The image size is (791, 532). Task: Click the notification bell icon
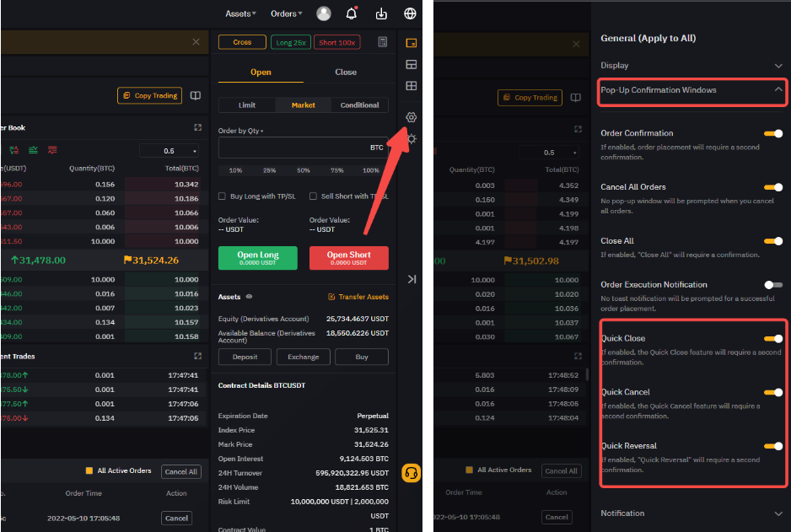[x=352, y=13]
